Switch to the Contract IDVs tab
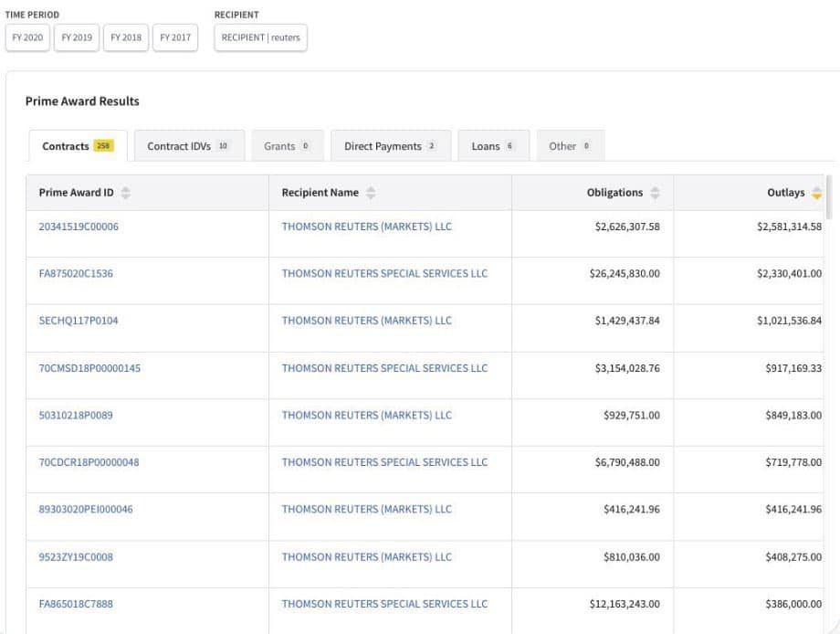 pos(190,146)
